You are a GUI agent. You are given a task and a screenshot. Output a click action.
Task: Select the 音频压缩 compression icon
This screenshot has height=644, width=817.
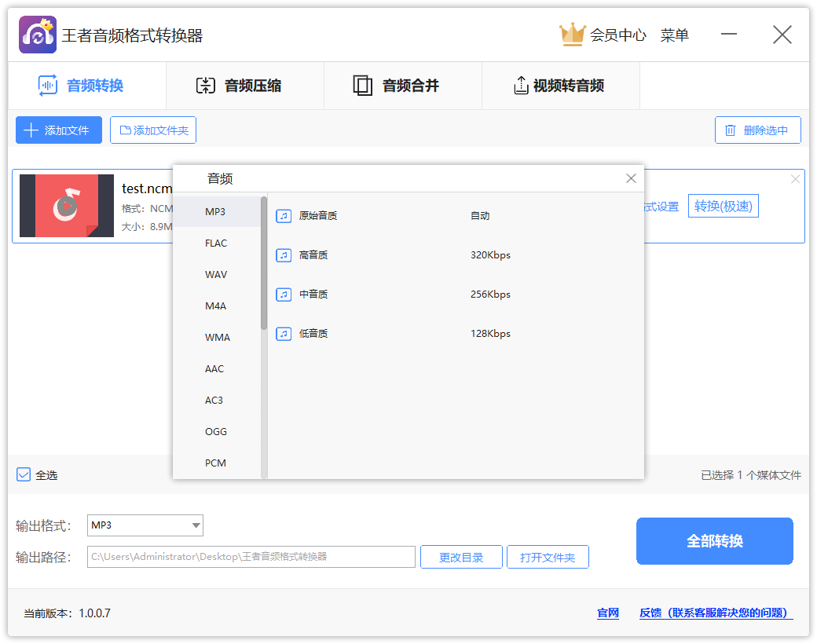pyautogui.click(x=207, y=86)
